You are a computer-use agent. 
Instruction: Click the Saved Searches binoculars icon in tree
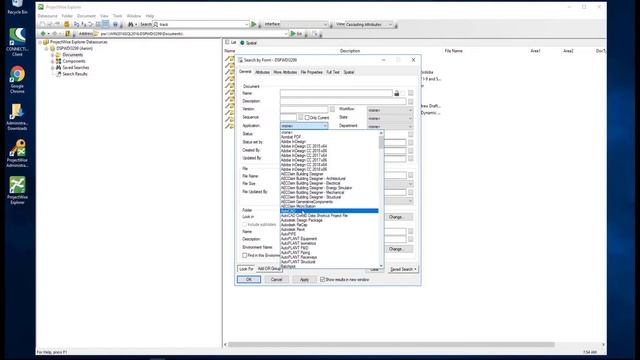(x=58, y=68)
